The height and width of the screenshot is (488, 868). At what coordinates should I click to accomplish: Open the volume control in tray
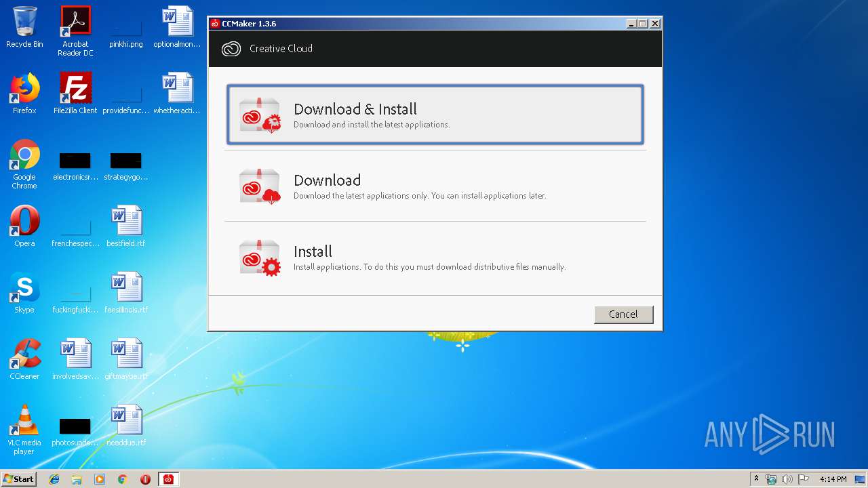pyautogui.click(x=787, y=479)
